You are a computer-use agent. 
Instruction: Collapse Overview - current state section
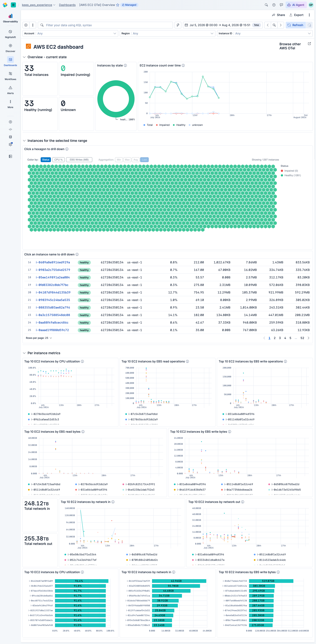click(x=24, y=57)
